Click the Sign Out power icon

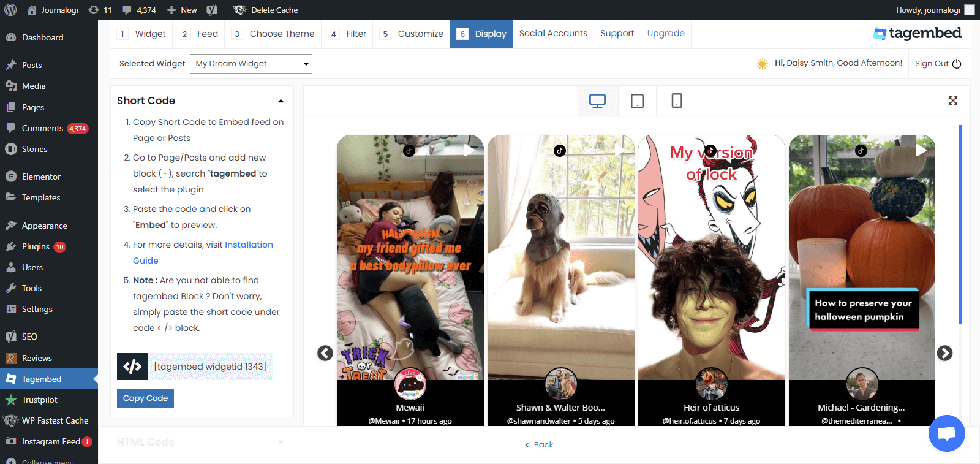(x=957, y=64)
